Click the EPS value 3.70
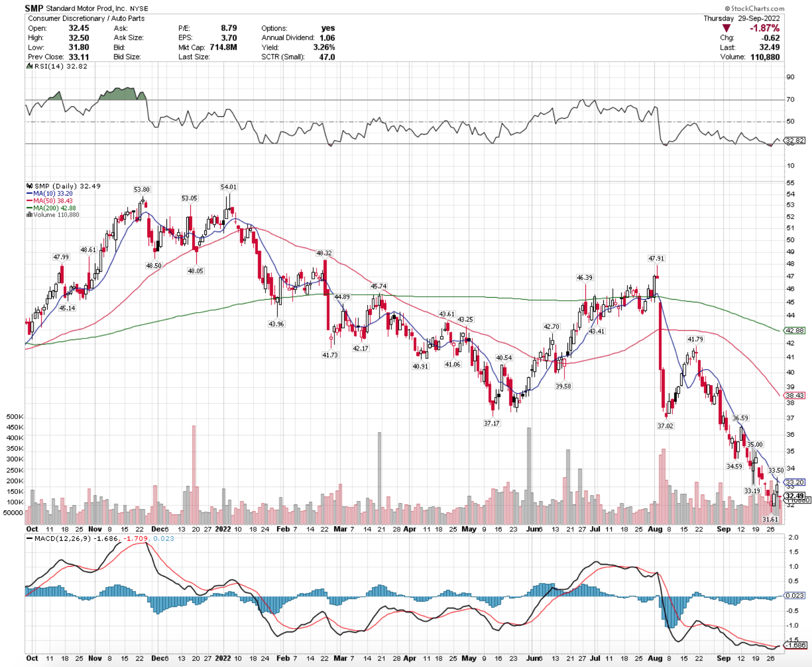 (229, 38)
